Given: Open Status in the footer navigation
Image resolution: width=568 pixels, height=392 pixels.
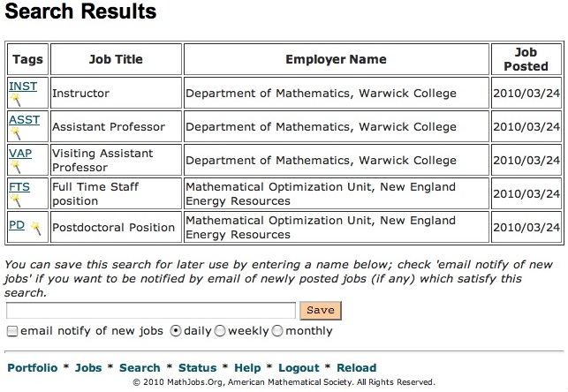Looking at the screenshot, I should click(197, 368).
